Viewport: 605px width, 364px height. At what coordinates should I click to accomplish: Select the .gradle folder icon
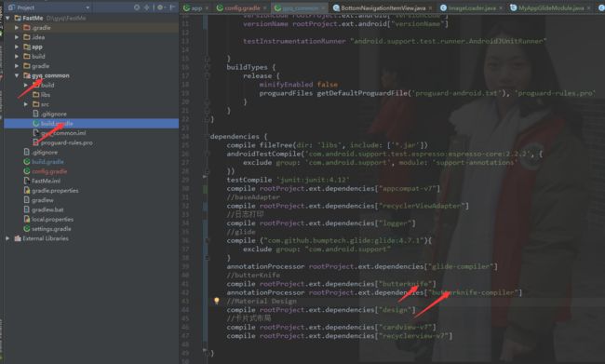(x=27, y=28)
